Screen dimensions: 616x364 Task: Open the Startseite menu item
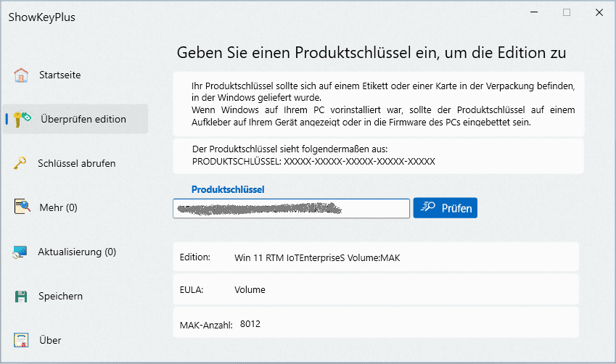click(x=59, y=75)
